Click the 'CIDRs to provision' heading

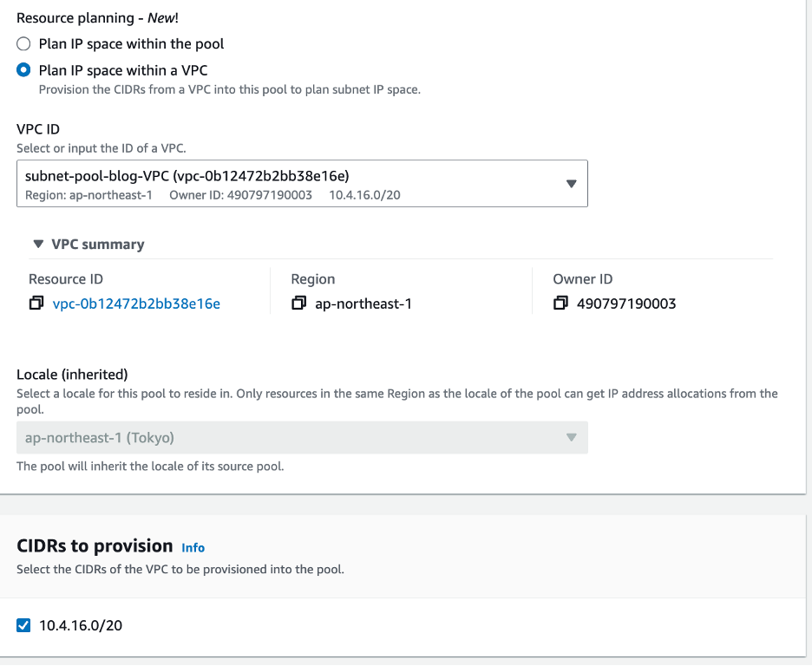tap(95, 545)
